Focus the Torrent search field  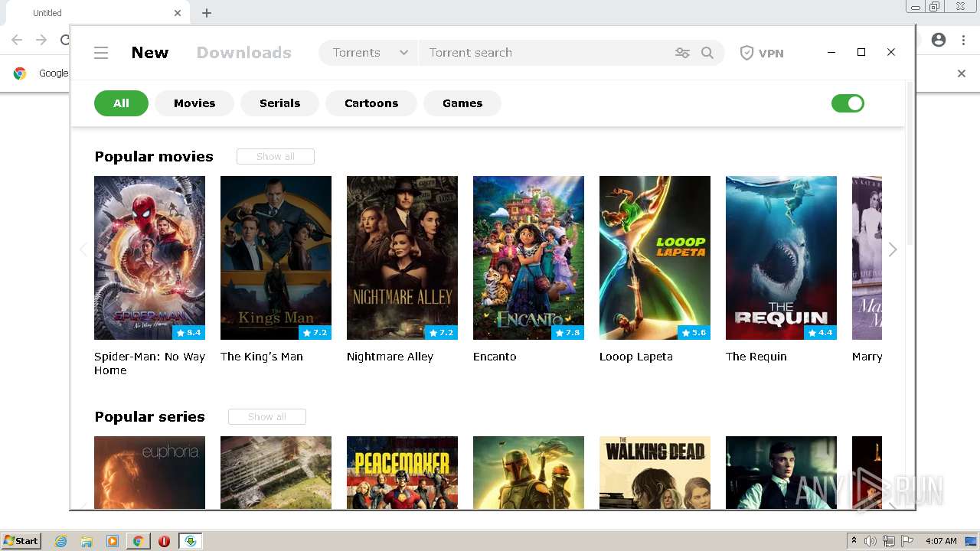[x=544, y=53]
